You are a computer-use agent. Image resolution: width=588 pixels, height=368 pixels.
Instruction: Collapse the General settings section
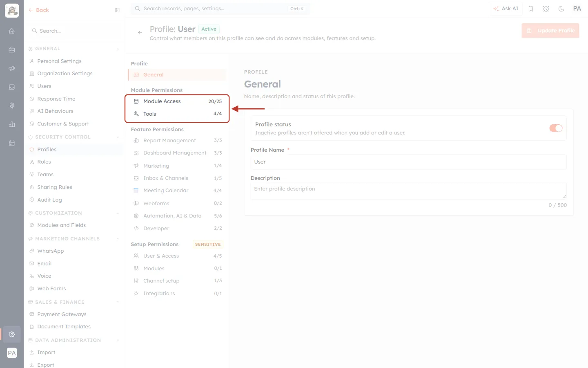[x=118, y=49]
